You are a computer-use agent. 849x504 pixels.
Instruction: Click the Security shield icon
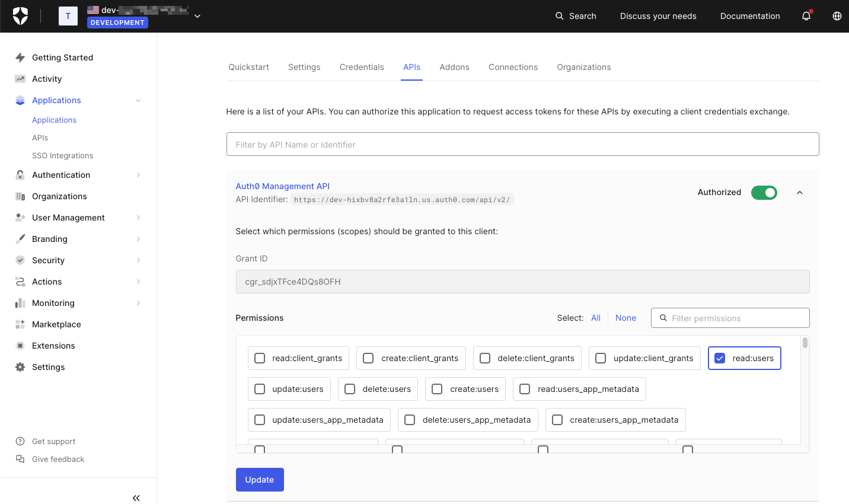point(20,260)
